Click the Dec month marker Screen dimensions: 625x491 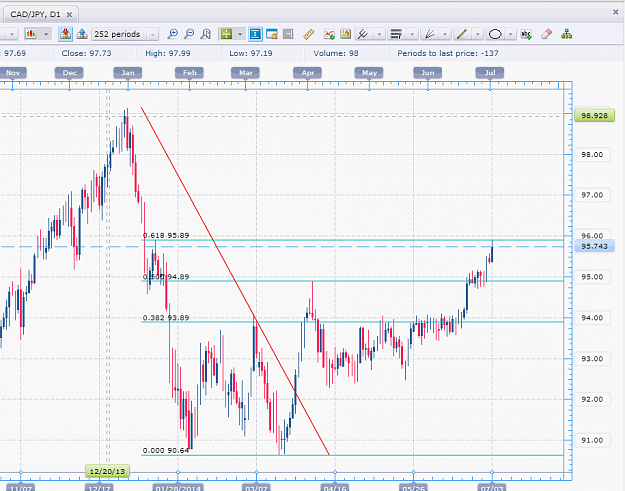[69, 73]
